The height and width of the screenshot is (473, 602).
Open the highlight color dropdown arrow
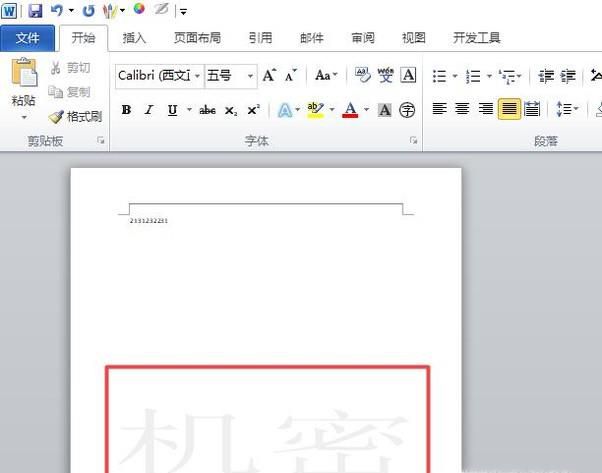(x=332, y=110)
